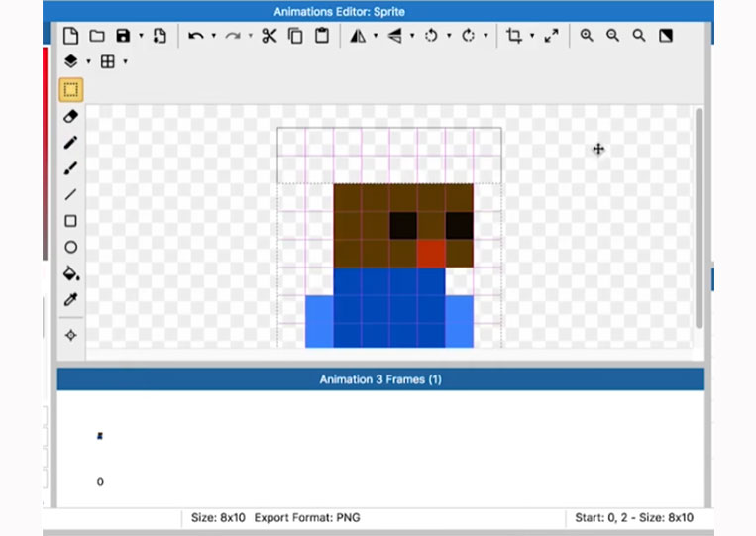Viewport: 756px width, 536px height.
Task: Rotate sprite clockwise
Action: point(468,36)
